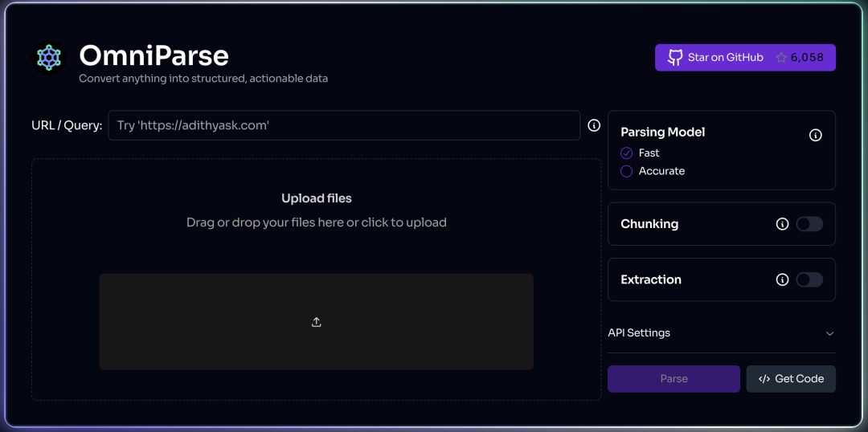Enable the Chunking toggle
Viewport: 868px width, 432px height.
point(809,224)
